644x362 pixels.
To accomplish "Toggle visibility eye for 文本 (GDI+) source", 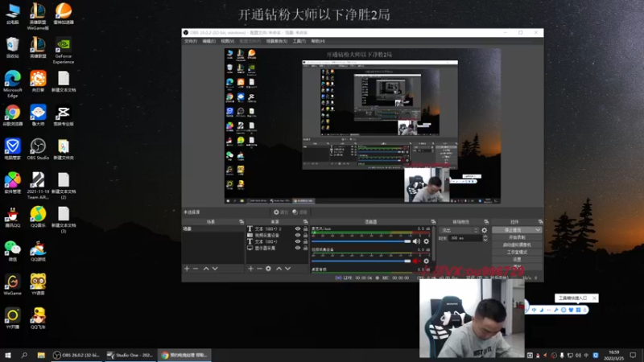I will (298, 242).
